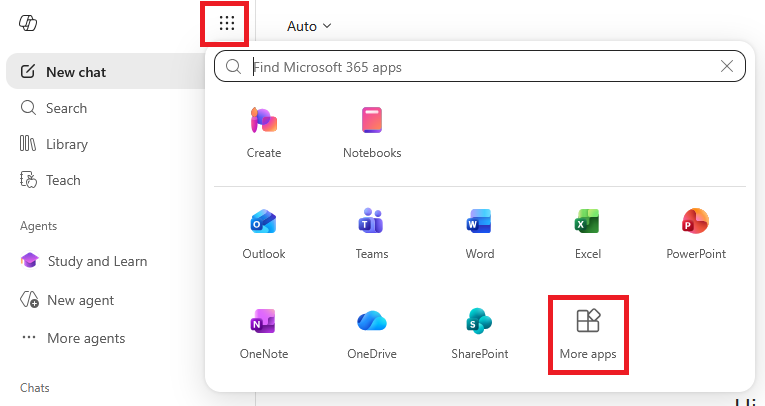Open More apps
Screen dimensions: 765x406
588,335
